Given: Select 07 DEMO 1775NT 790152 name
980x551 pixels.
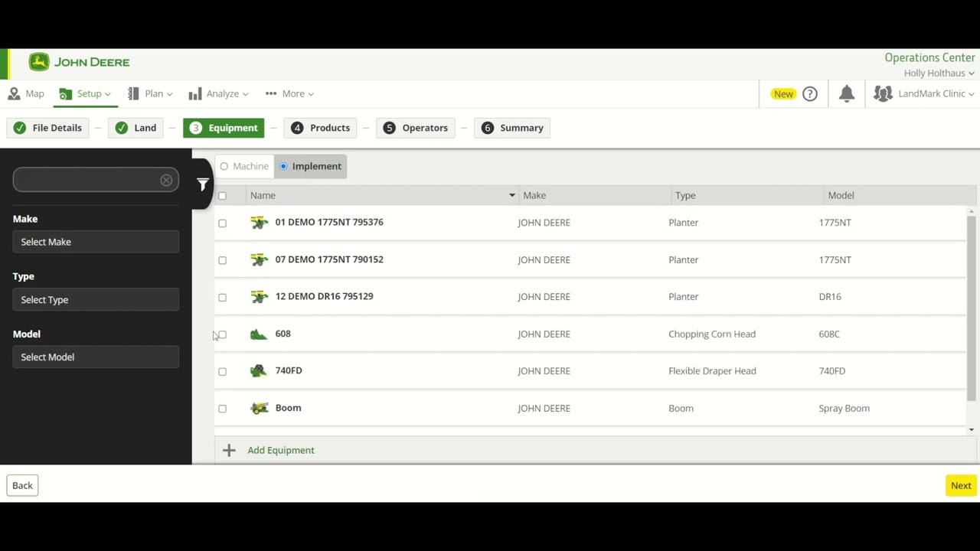Looking at the screenshot, I should point(329,259).
